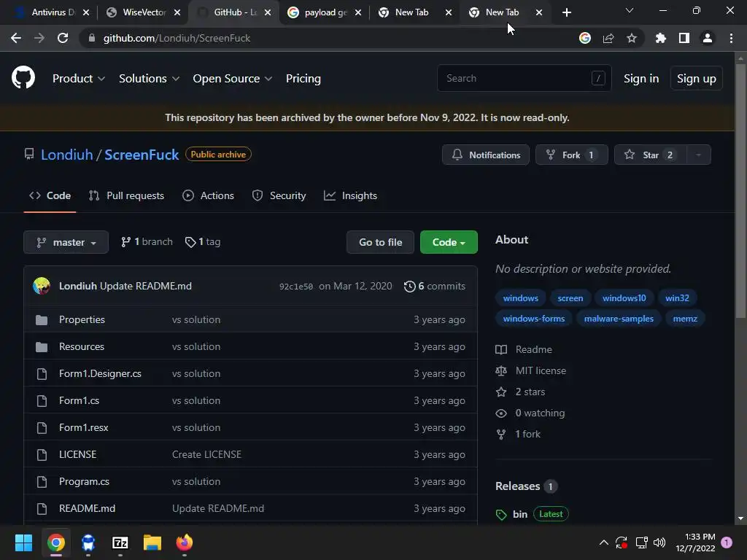Image resolution: width=747 pixels, height=560 pixels.
Task: Switch to the Insights tab
Action: click(x=350, y=195)
